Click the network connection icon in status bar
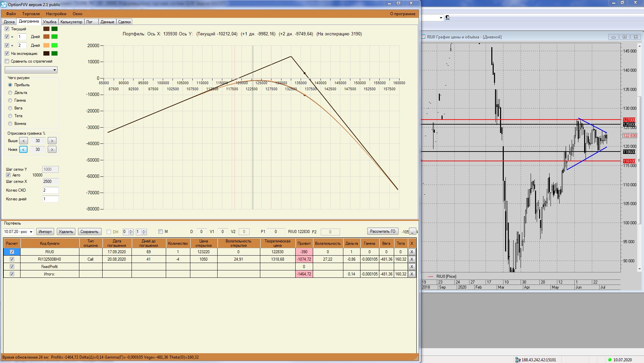644x363 pixels. pos(518,360)
